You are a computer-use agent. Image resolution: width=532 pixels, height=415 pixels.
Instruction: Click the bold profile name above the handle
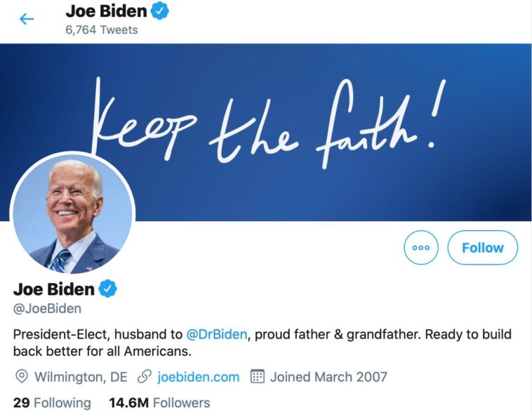(x=53, y=289)
